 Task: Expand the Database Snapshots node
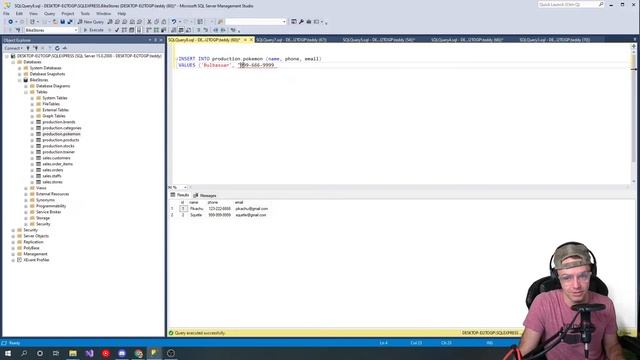(x=20, y=74)
